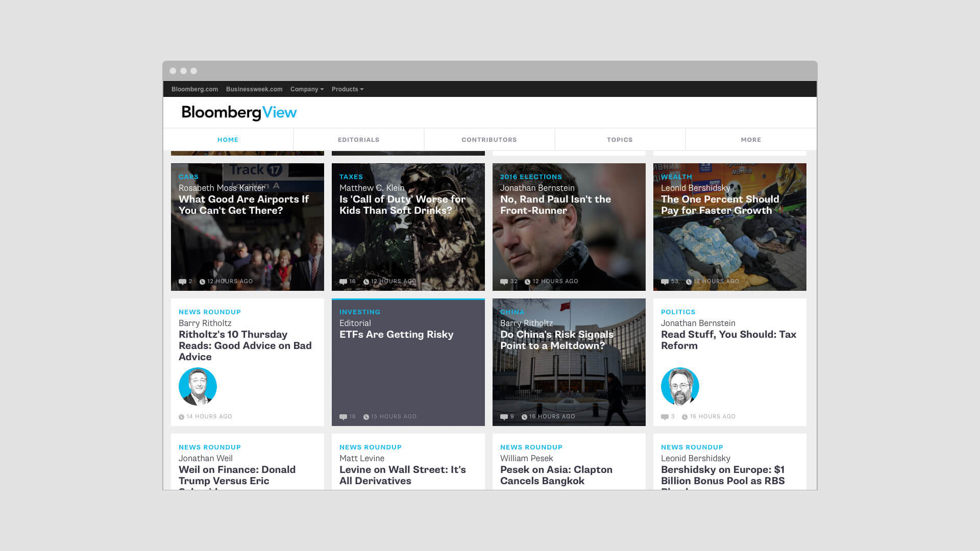Click the comment icon on the China's Risk Signals card
The width and height of the screenshot is (980, 551).
click(x=504, y=417)
